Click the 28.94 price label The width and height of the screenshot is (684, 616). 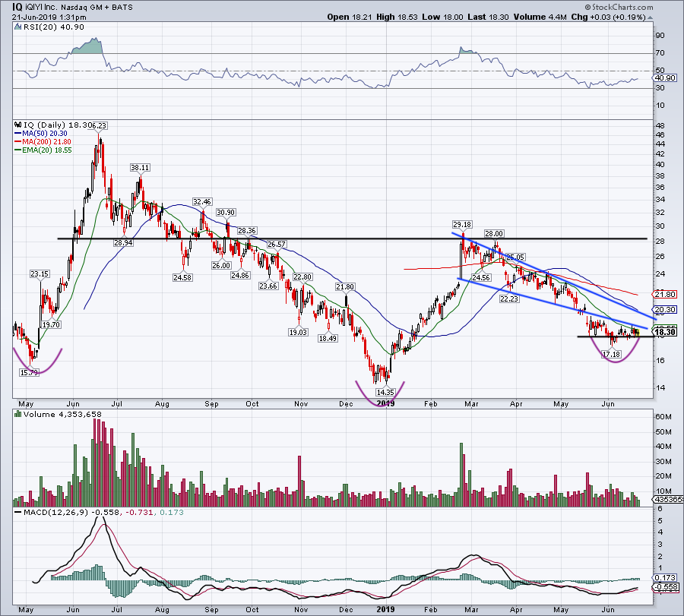pos(123,242)
